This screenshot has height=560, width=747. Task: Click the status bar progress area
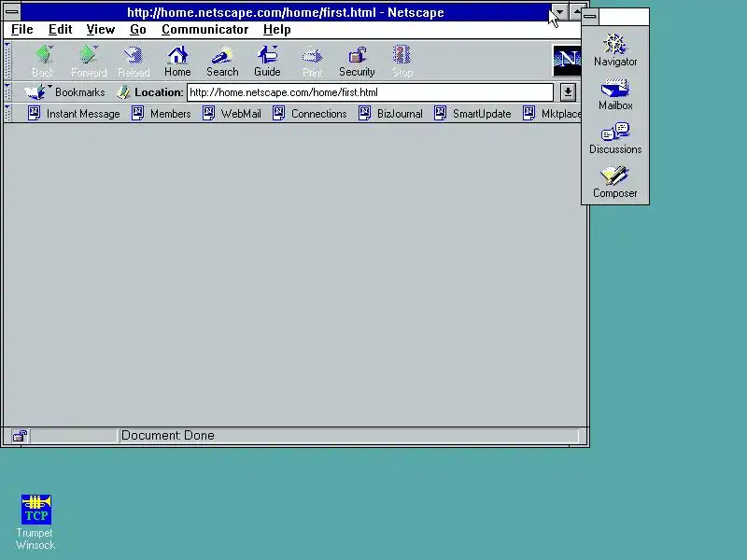(x=74, y=436)
